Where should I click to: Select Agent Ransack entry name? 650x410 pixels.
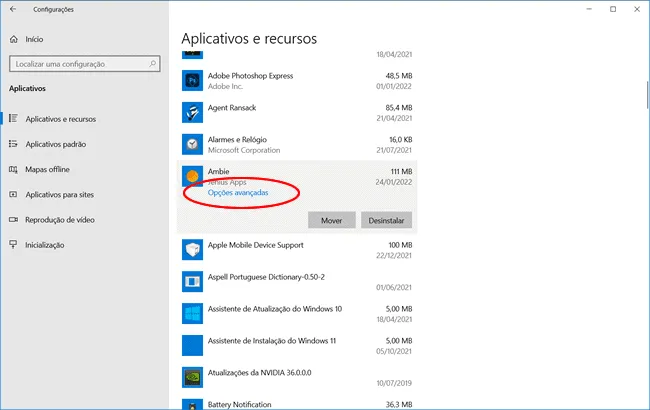point(232,108)
